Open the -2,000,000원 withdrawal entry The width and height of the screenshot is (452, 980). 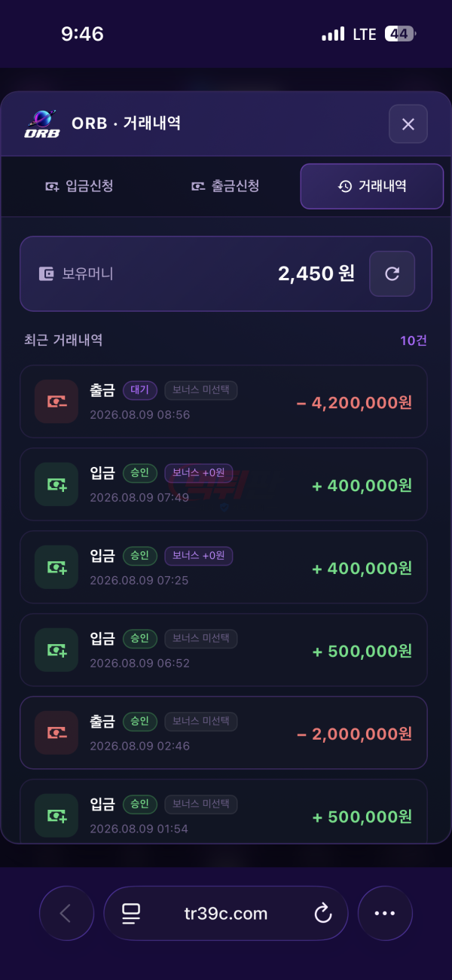224,733
